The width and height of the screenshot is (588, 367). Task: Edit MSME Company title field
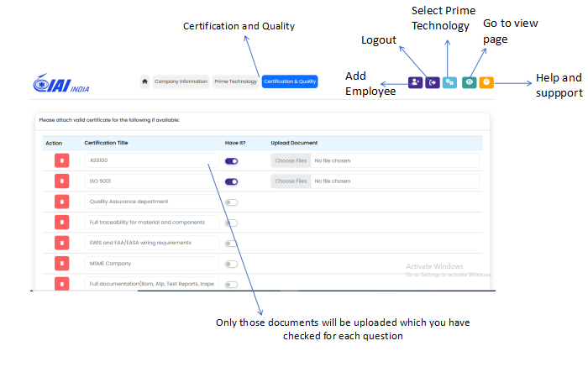[151, 264]
